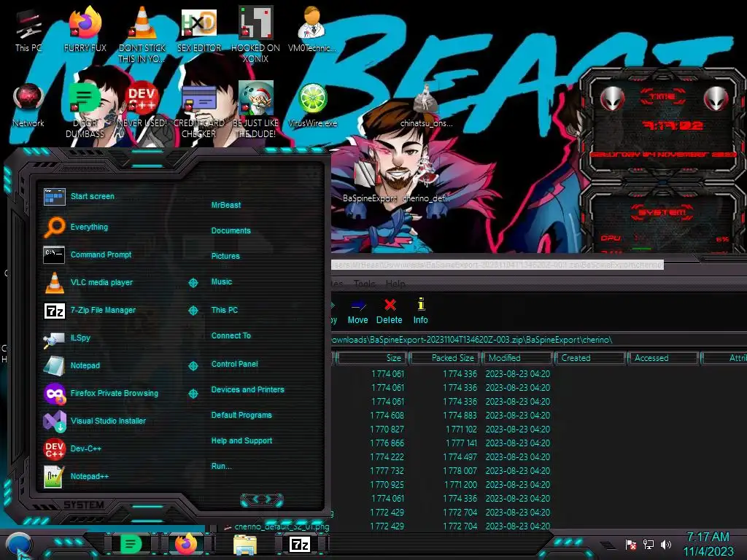The width and height of the screenshot is (747, 560).
Task: Open the BaSpineExport desktop folder
Action: (x=370, y=181)
